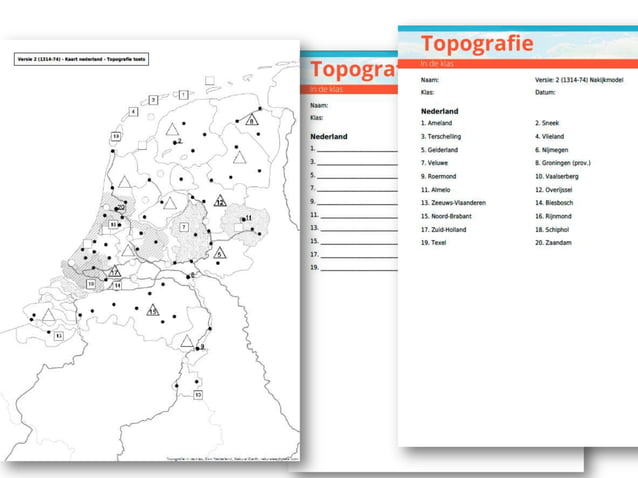Click square marker 7 in the shaded Veluwe area

pyautogui.click(x=184, y=227)
